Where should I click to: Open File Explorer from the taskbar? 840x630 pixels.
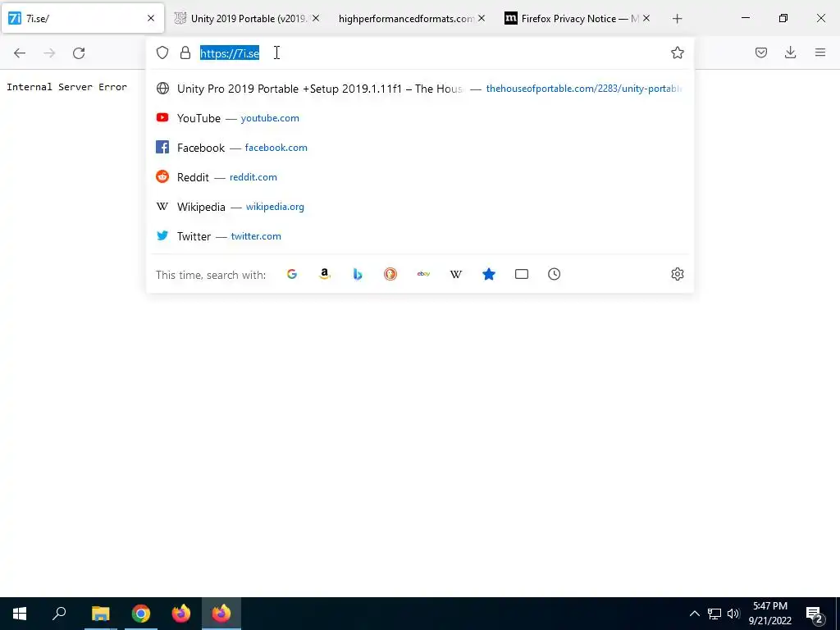pyautogui.click(x=100, y=614)
